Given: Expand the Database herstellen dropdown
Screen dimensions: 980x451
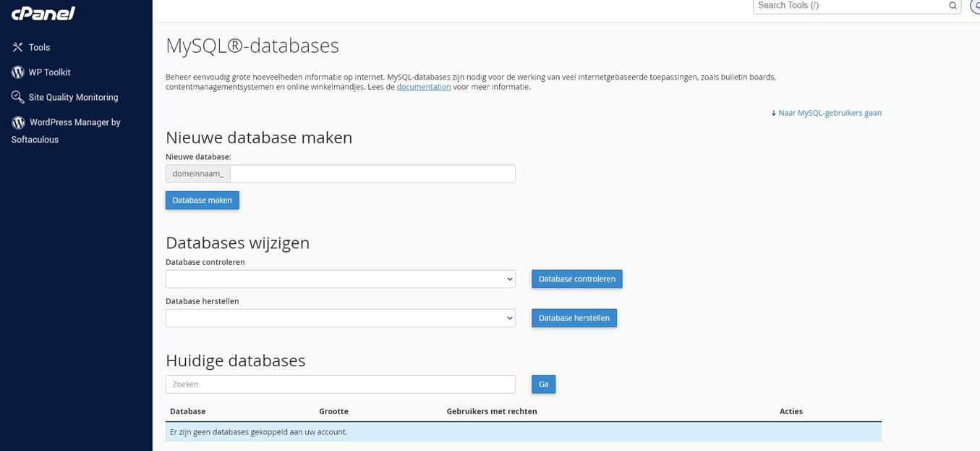Looking at the screenshot, I should (341, 318).
